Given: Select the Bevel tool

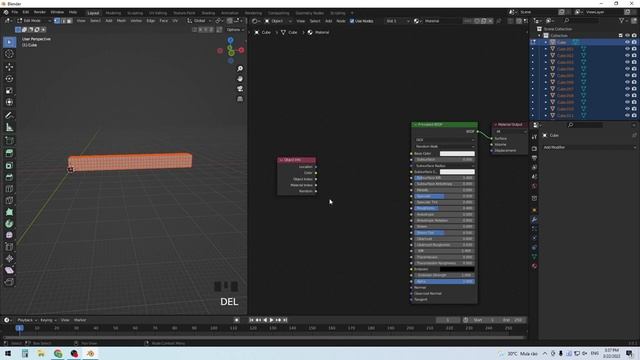Looking at the screenshot, I should pyautogui.click(x=9, y=177).
